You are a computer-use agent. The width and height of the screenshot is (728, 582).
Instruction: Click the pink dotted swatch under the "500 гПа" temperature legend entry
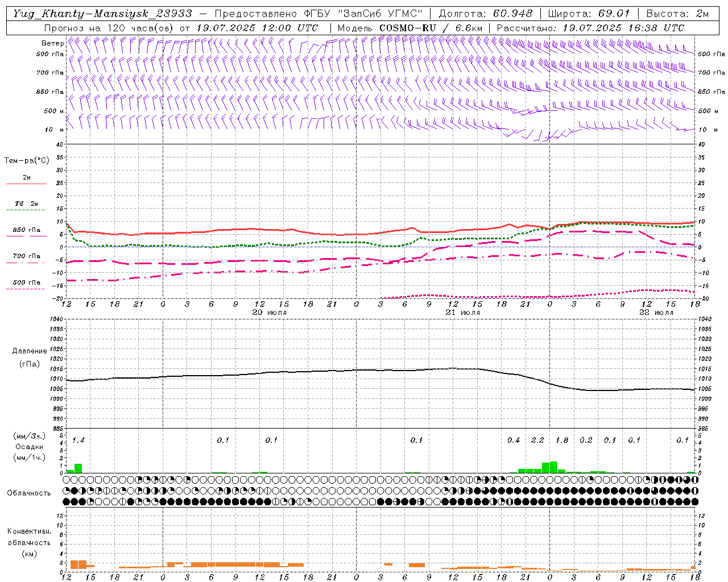26,289
